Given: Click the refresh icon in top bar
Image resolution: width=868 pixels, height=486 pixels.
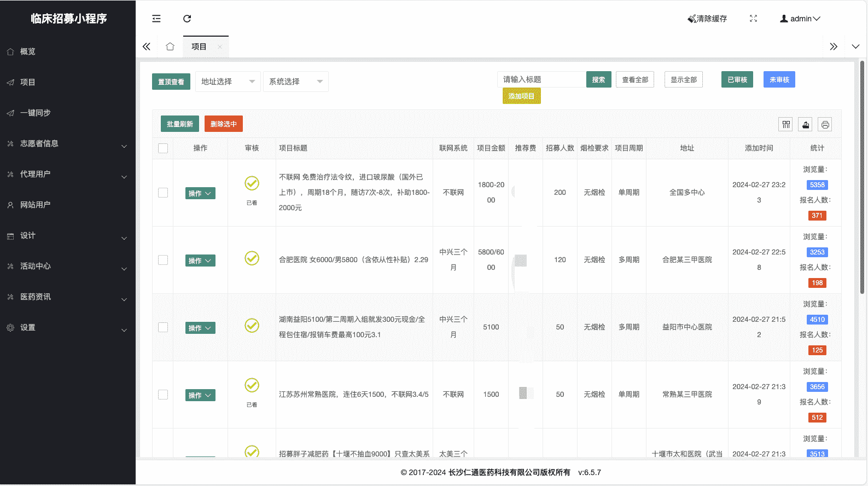Looking at the screenshot, I should (187, 19).
